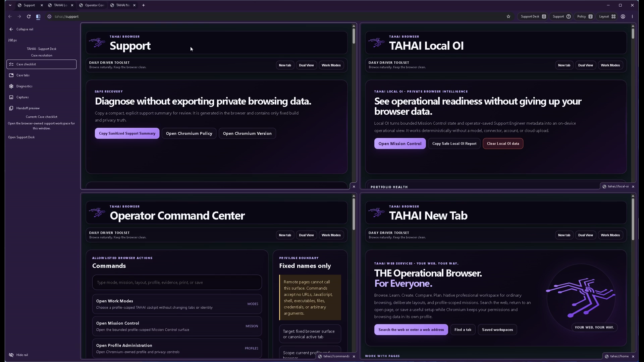Click Copy Safe Local OI Report
The width and height of the screenshot is (644, 362).
coord(454,144)
